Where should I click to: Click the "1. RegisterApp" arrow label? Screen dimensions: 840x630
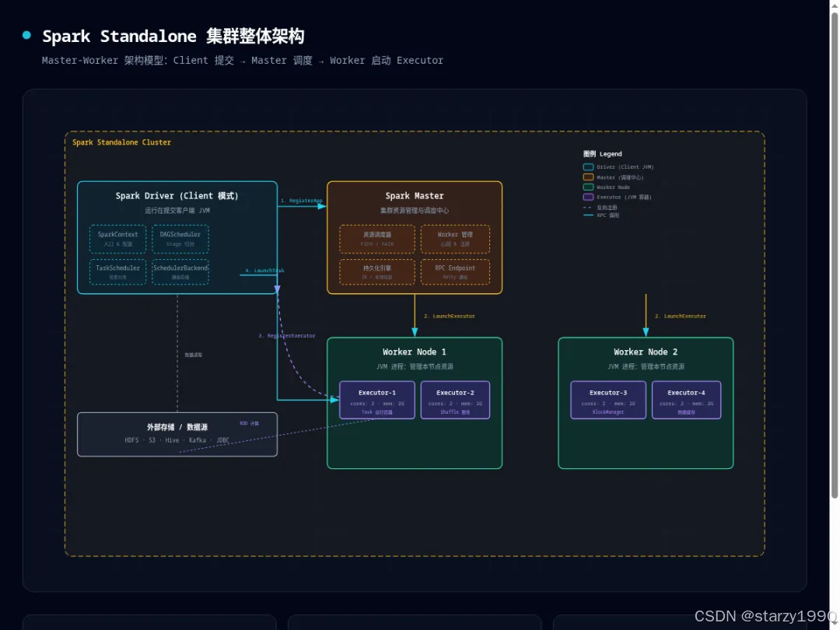click(302, 201)
